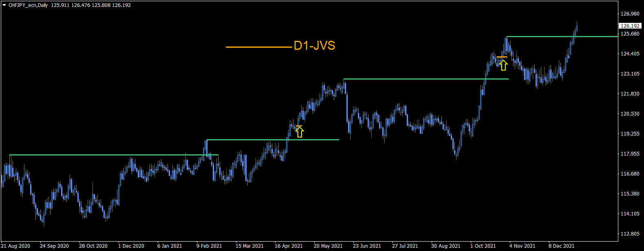The image size is (644, 251).
Task: Click the 121.830 price scale label
Action: pyautogui.click(x=630, y=94)
